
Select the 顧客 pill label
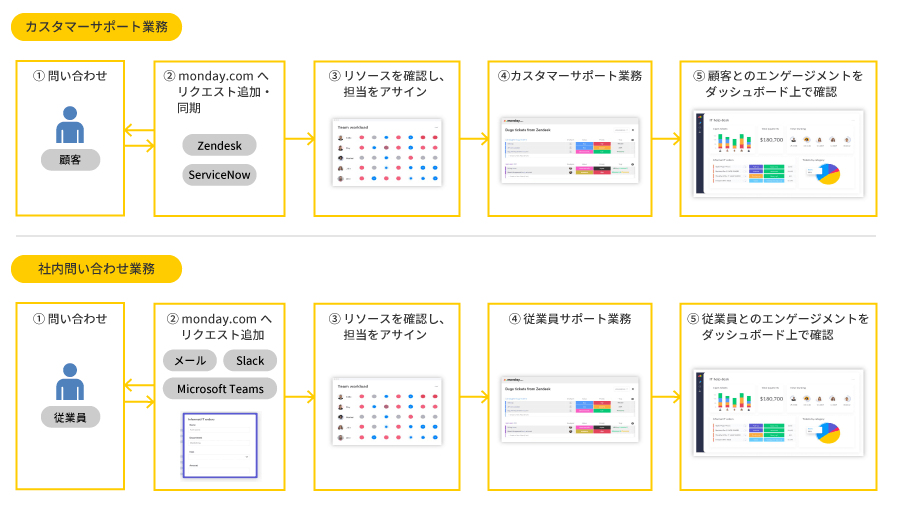70,160
